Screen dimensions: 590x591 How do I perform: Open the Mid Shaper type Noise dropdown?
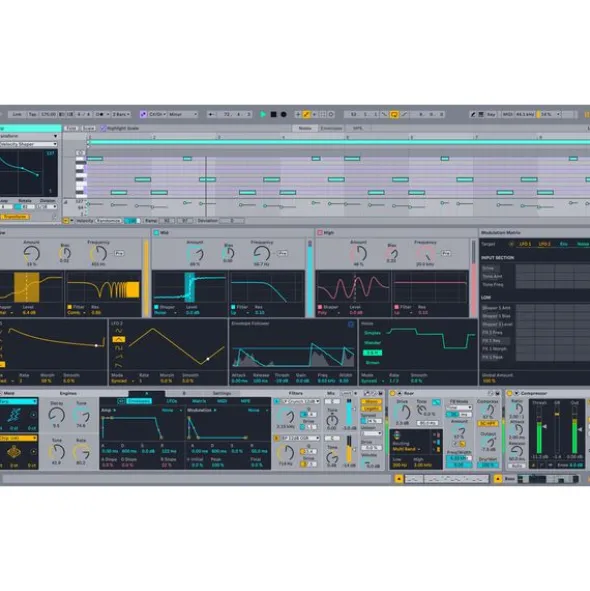point(165,312)
